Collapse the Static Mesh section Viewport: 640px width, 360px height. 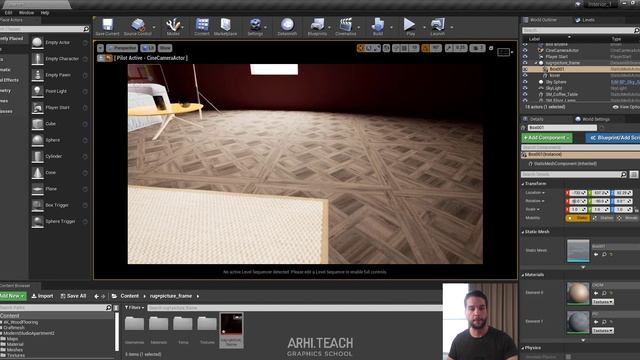pos(523,232)
